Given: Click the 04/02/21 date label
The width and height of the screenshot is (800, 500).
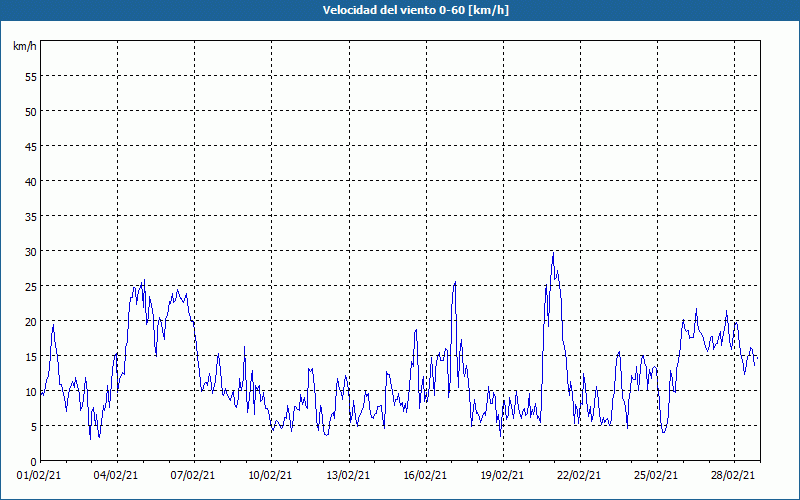Looking at the screenshot, I should [x=117, y=476].
